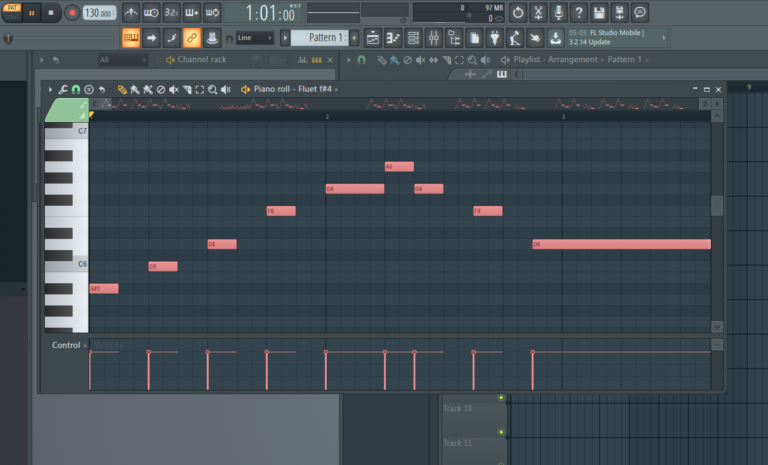
Task: Click the A6 note in piano roll
Action: pyautogui.click(x=399, y=167)
